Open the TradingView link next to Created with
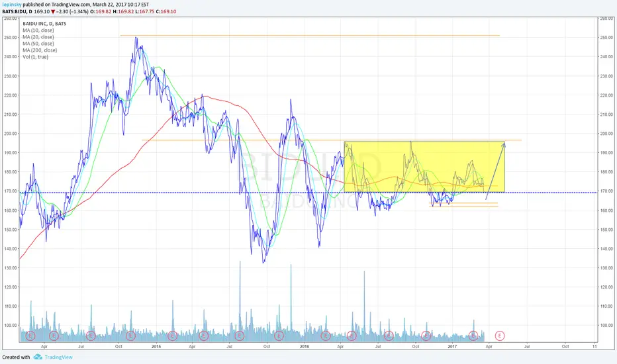This screenshot has width=617, height=364. 59,357
